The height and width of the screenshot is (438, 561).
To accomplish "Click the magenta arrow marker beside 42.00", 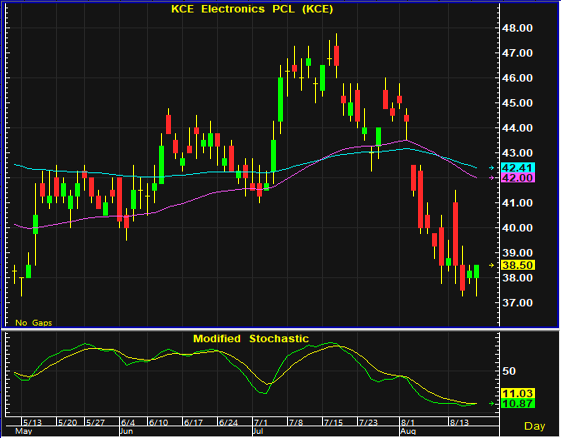I will pos(492,177).
